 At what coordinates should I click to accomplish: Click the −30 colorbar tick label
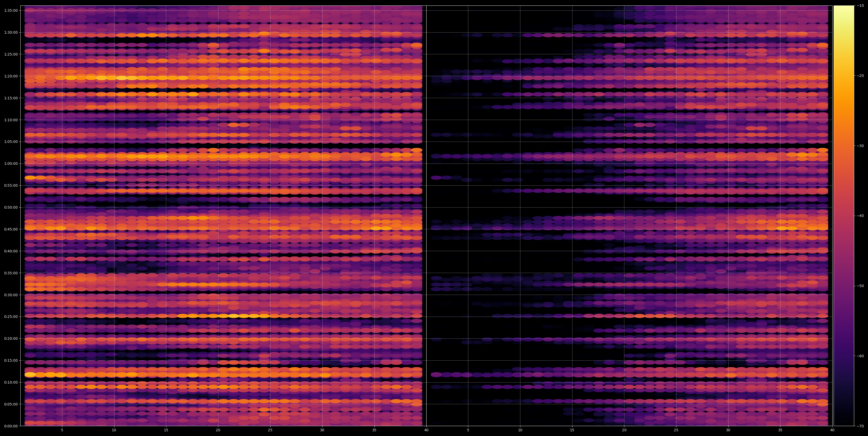860,146
